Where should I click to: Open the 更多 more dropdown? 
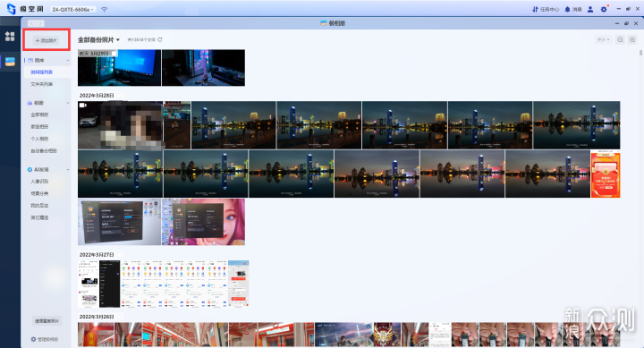[604, 39]
